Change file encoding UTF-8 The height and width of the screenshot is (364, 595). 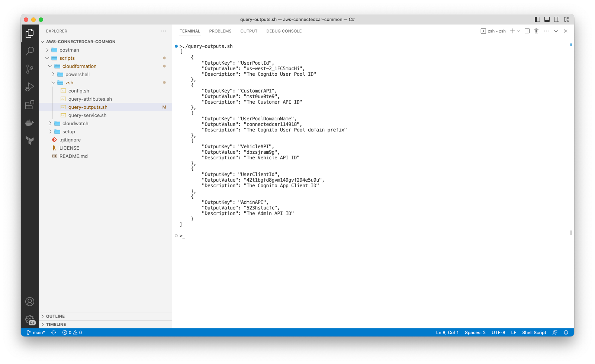[x=498, y=332]
